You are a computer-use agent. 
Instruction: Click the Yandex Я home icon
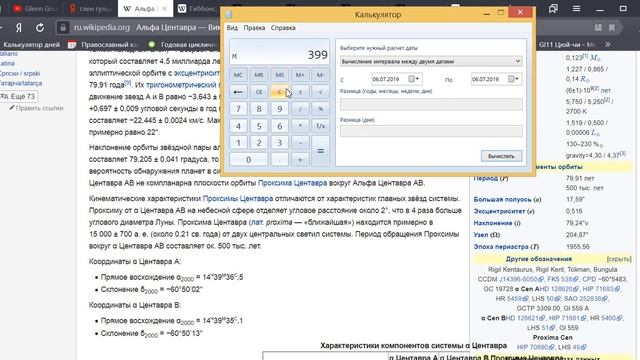pyautogui.click(x=19, y=28)
